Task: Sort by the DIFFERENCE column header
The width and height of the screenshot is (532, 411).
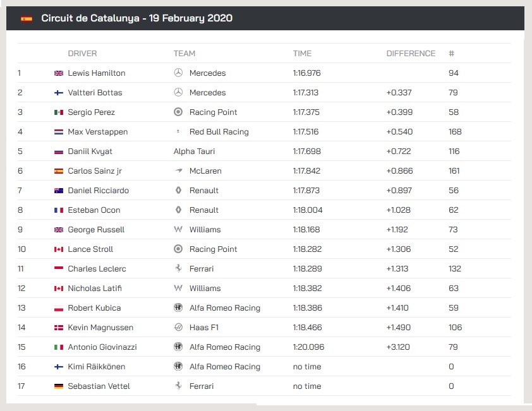Action: coord(411,54)
